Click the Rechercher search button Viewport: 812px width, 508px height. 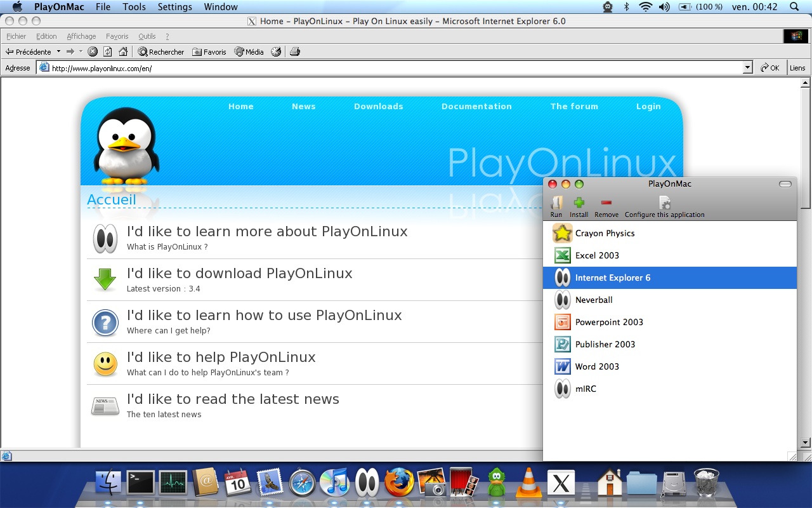pos(161,51)
